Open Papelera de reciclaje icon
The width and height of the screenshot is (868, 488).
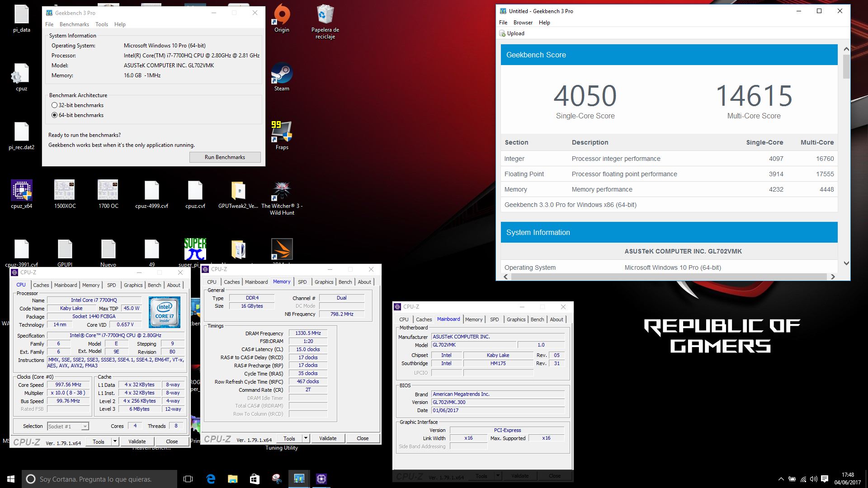[325, 21]
